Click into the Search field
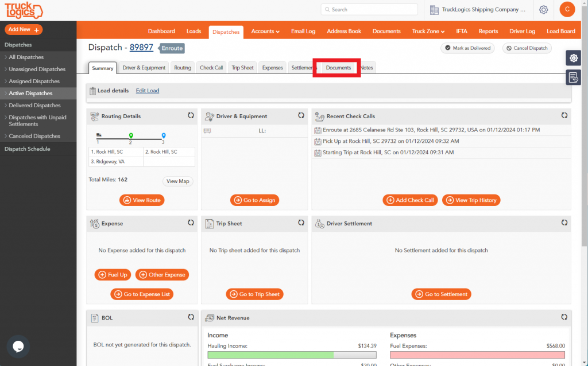Viewport: 588px width, 366px height. [369, 10]
